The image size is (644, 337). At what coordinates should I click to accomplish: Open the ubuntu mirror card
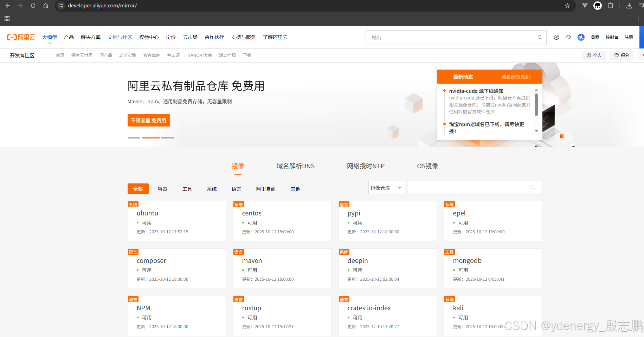(x=177, y=221)
